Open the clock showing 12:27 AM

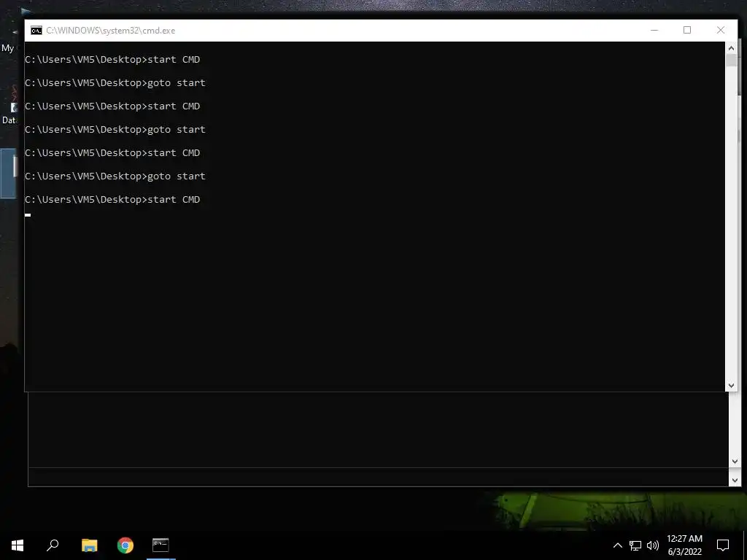click(x=684, y=545)
